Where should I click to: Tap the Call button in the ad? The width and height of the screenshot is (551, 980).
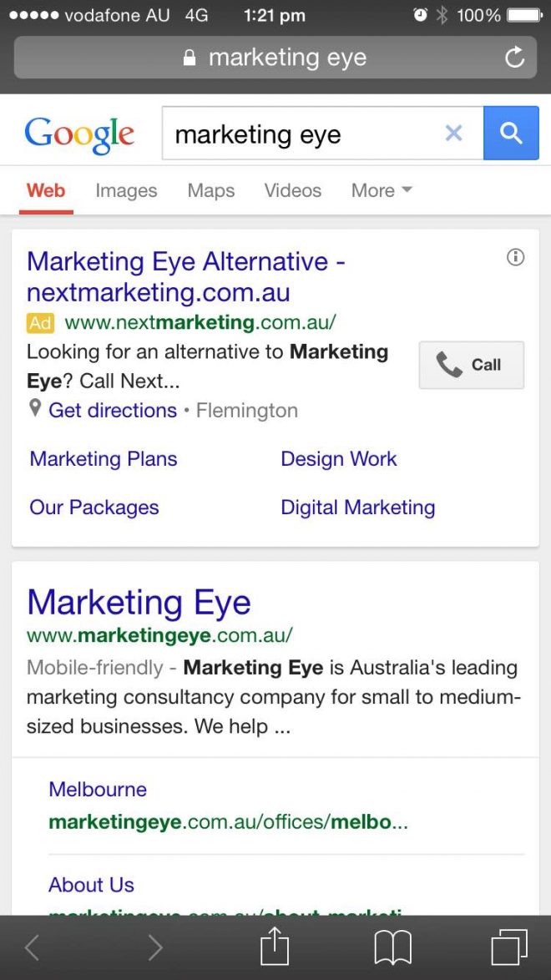(472, 365)
